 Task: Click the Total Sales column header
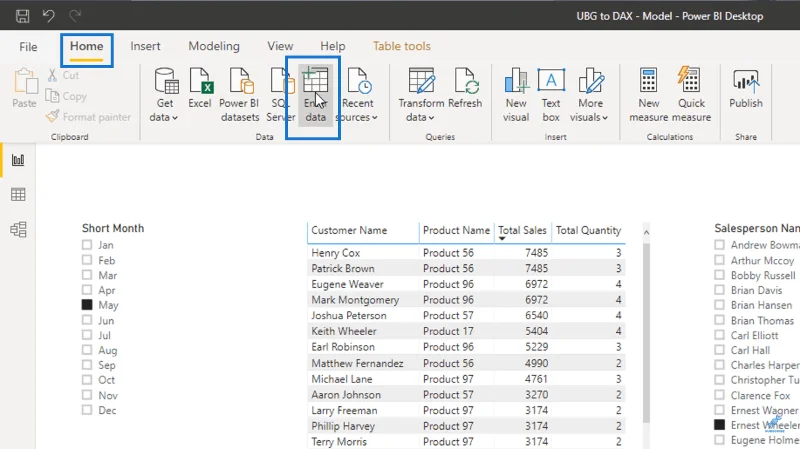(522, 231)
